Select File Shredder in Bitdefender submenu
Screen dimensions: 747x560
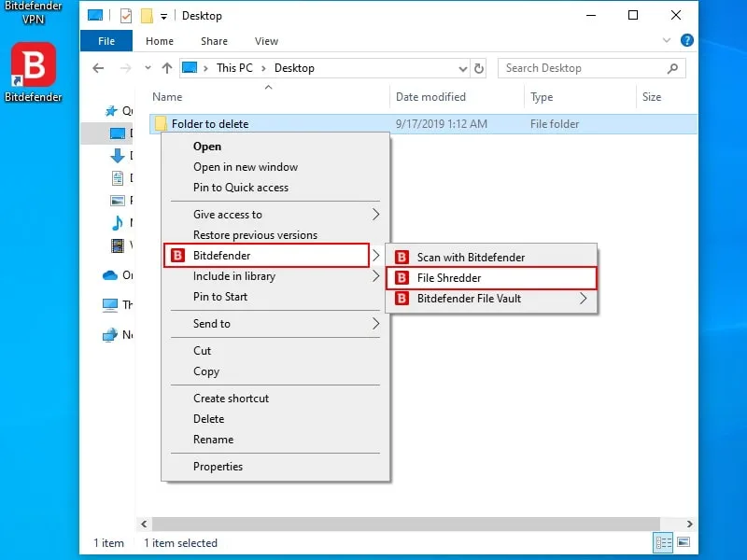point(491,278)
